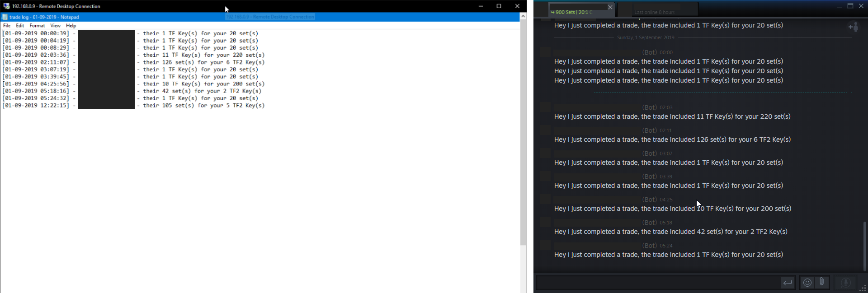
Task: Click the '(Bot) 04:25' message header
Action: [657, 200]
